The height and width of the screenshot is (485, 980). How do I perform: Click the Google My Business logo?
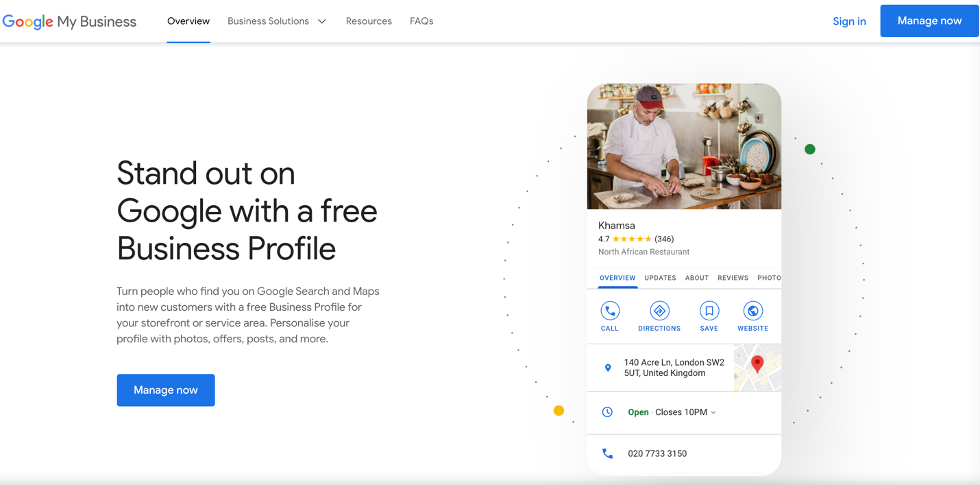point(69,21)
